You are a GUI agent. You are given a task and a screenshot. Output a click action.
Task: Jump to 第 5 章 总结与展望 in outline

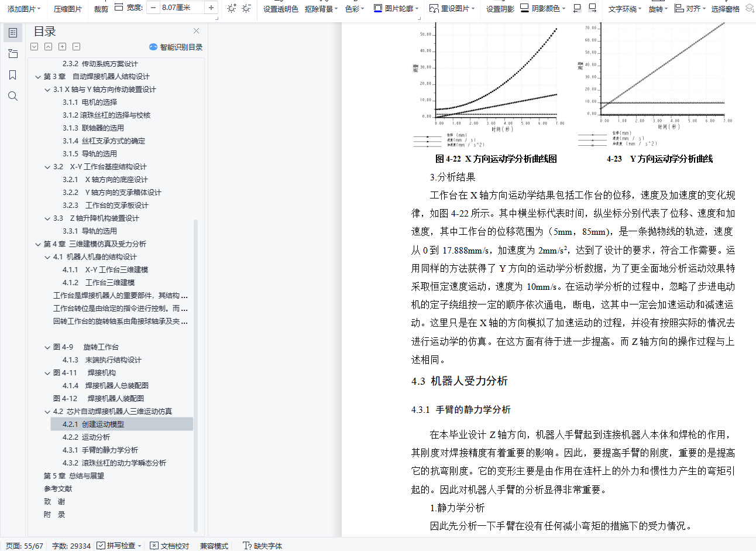pos(74,476)
